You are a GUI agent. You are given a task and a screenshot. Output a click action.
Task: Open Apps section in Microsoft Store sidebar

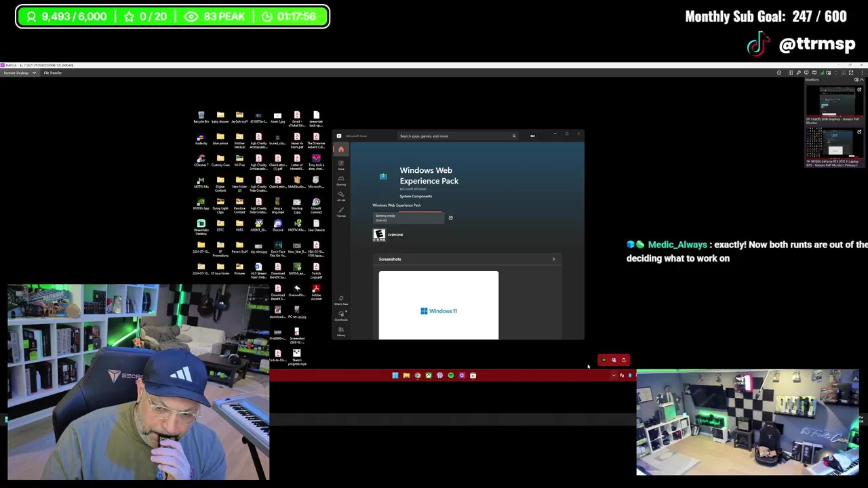[341, 165]
